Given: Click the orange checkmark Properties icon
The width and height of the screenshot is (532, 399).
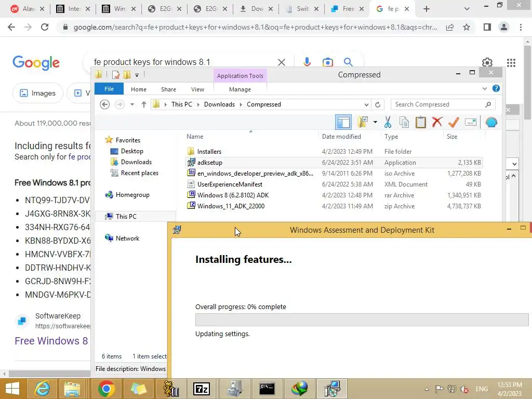Looking at the screenshot, I should pos(454,122).
